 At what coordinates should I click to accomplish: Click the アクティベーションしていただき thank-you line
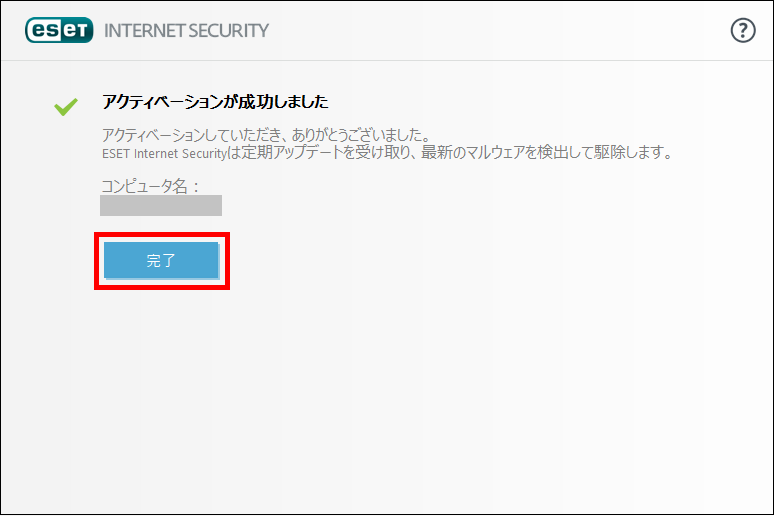coord(267,134)
